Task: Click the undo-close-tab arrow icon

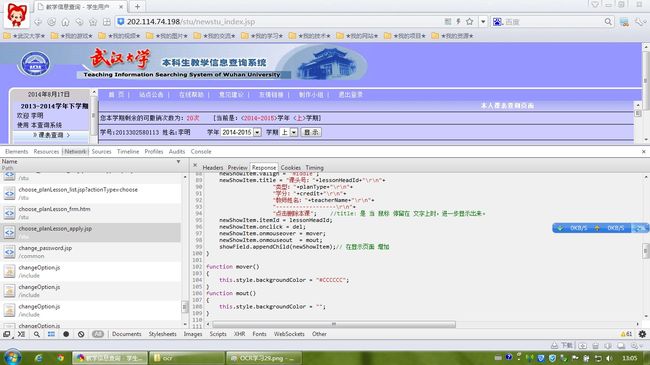Action: click(79, 22)
